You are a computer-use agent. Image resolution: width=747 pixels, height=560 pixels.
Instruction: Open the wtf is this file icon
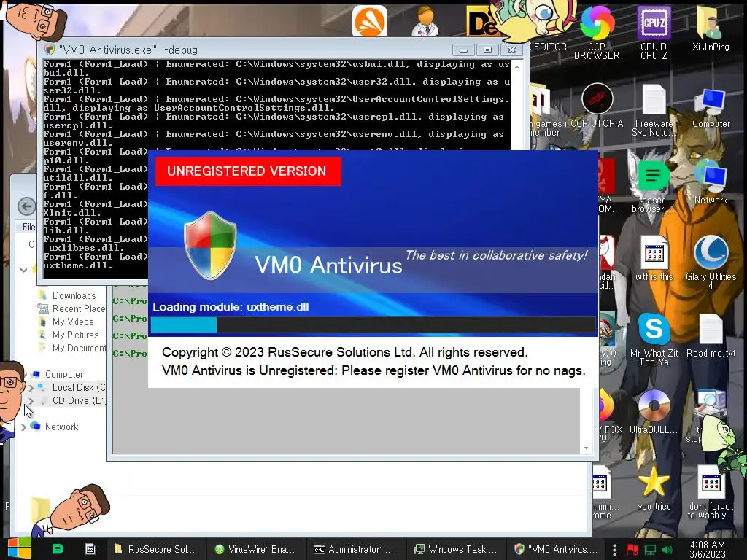(x=654, y=259)
